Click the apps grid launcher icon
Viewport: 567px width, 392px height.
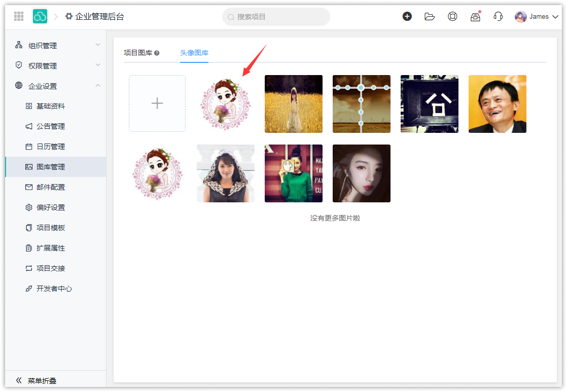[x=19, y=16]
